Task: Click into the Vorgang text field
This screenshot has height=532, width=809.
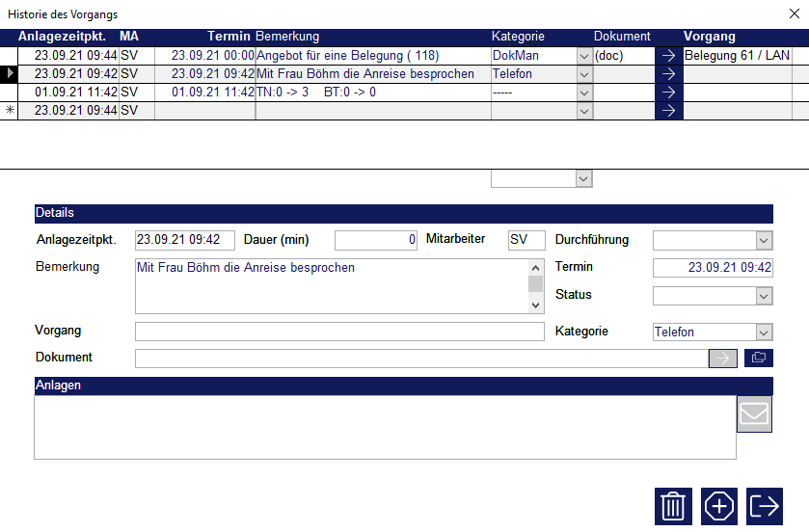Action: point(339,332)
